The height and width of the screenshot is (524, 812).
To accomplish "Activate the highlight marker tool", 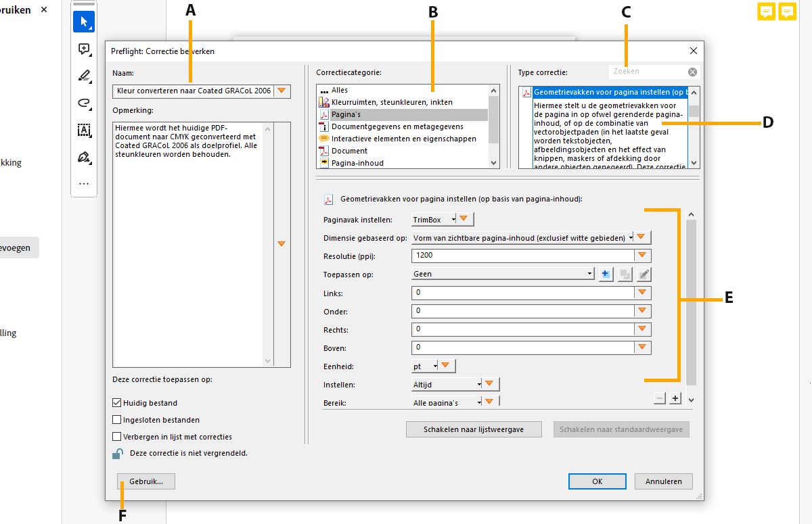I will coord(83,76).
